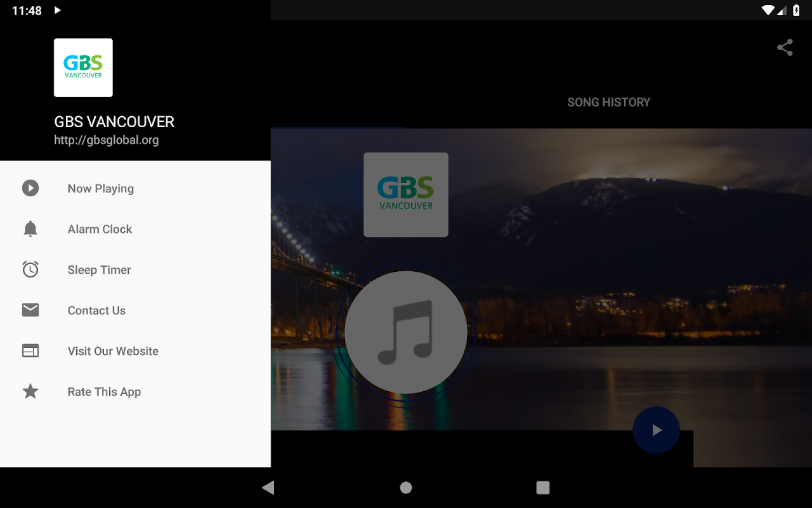812x508 pixels.
Task: Tap the Sleep Timer clock icon
Action: (30, 269)
